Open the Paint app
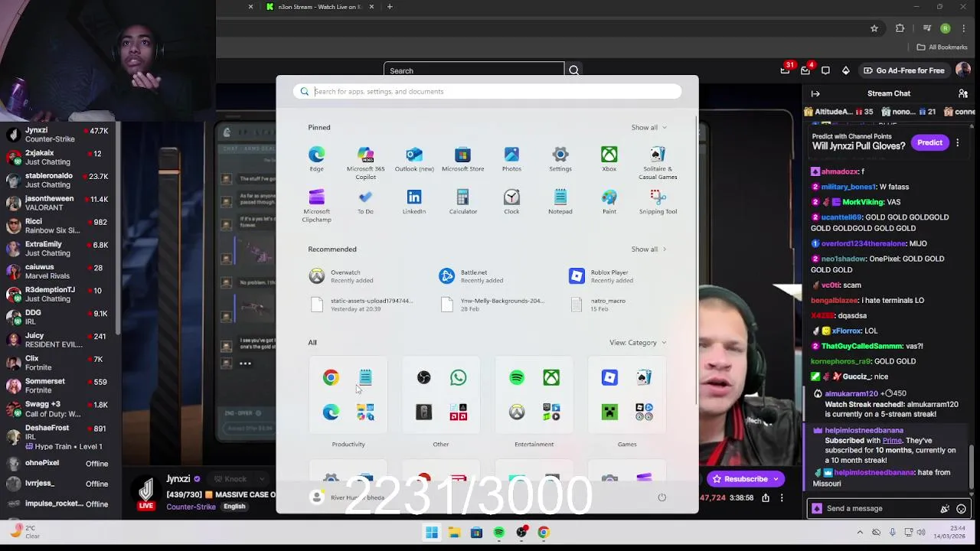 609,202
